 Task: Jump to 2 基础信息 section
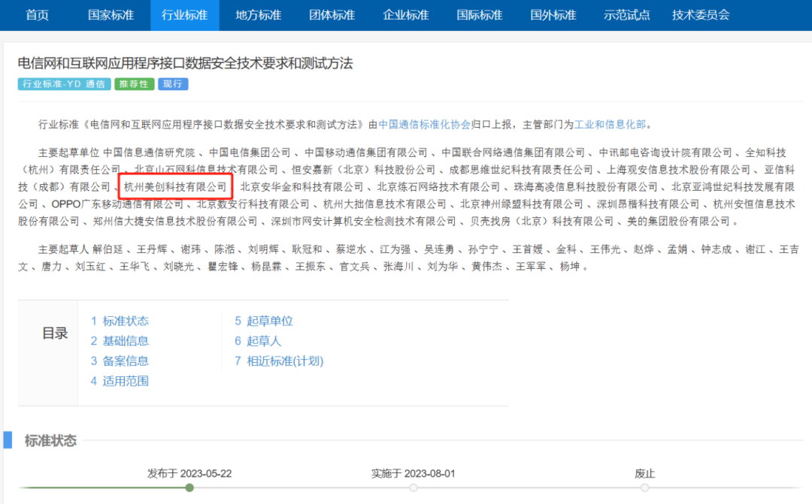(x=120, y=341)
